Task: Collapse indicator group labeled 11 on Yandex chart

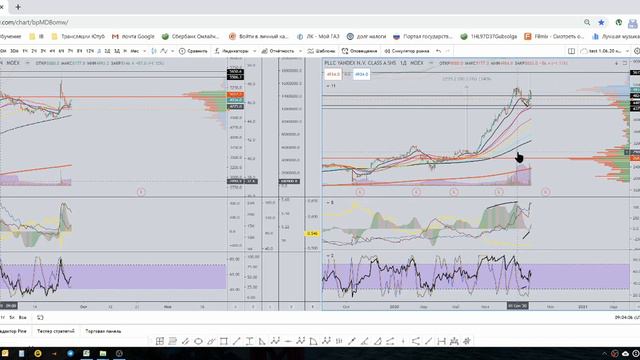Action: click(x=328, y=86)
